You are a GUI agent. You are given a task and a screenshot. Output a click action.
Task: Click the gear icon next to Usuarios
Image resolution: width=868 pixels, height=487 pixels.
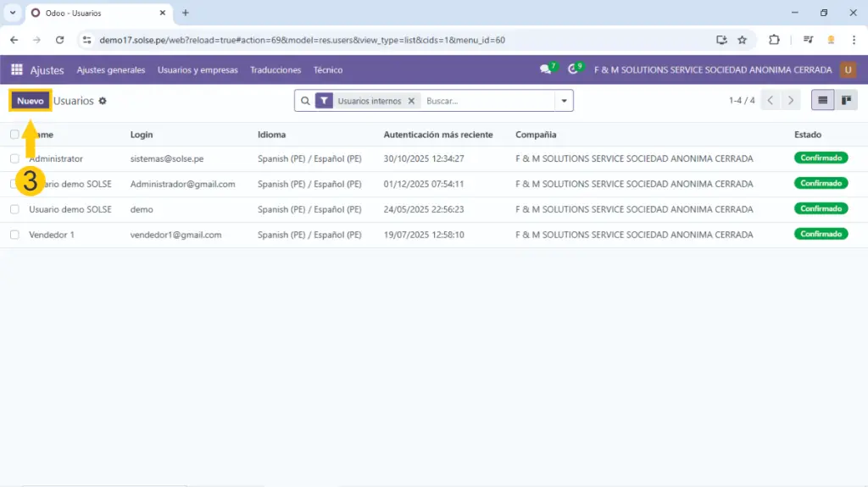103,101
